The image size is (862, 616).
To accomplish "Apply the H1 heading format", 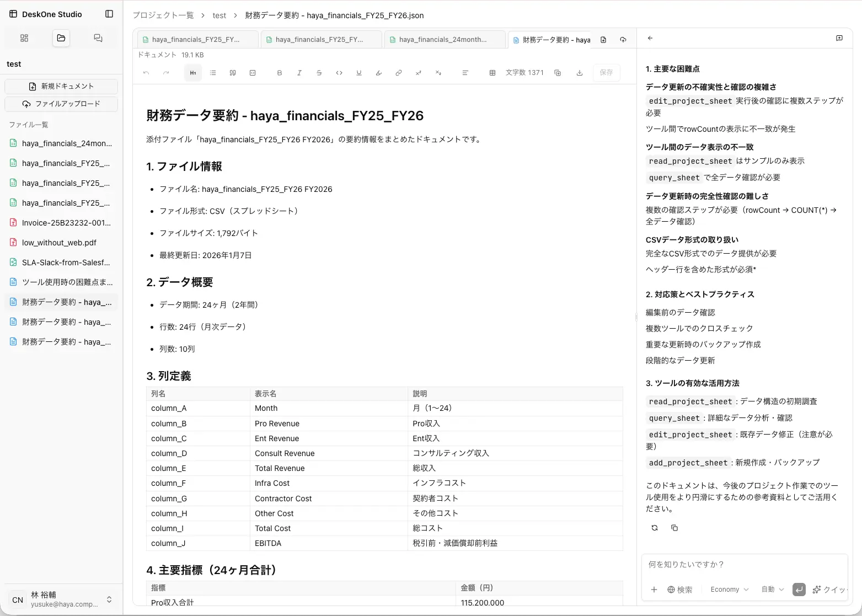I will tap(192, 72).
